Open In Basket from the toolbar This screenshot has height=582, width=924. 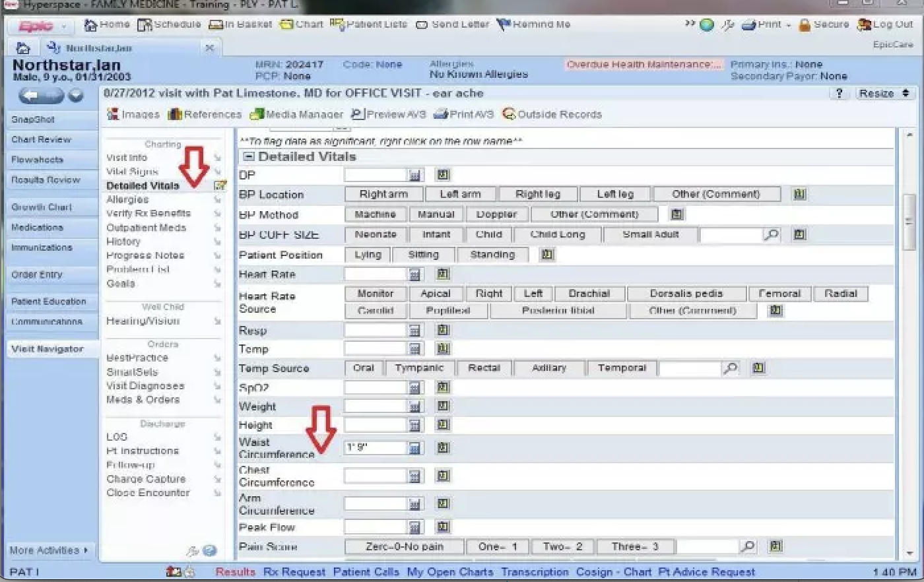pos(240,24)
